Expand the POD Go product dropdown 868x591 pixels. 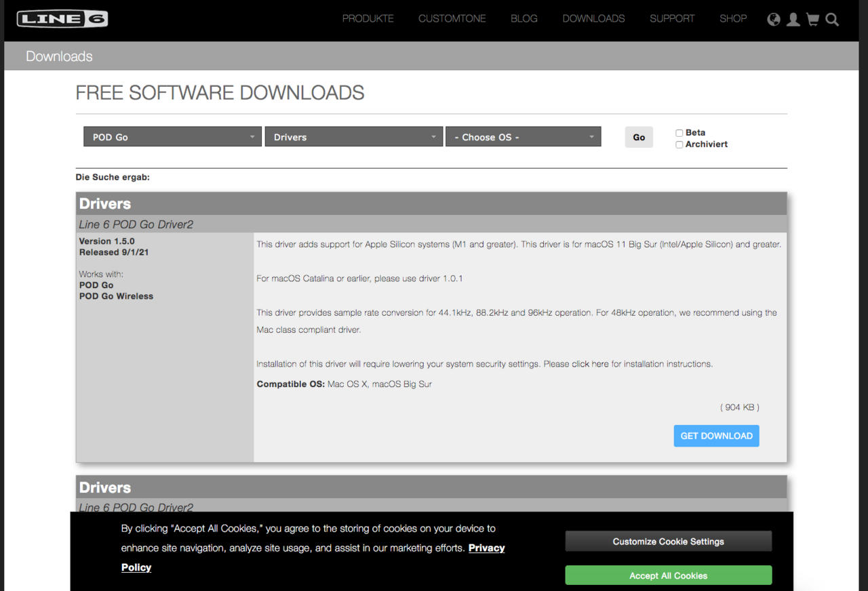(x=172, y=137)
